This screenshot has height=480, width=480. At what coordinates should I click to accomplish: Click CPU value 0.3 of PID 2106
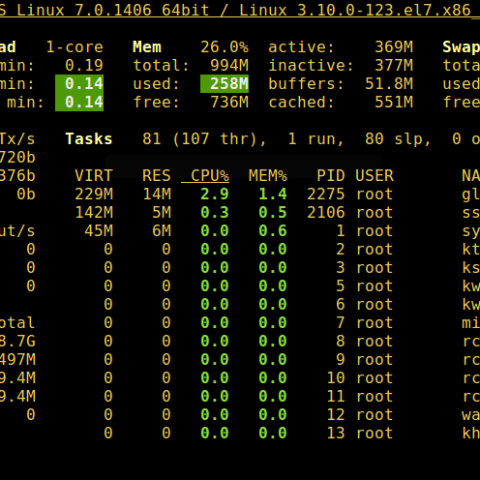pos(215,212)
